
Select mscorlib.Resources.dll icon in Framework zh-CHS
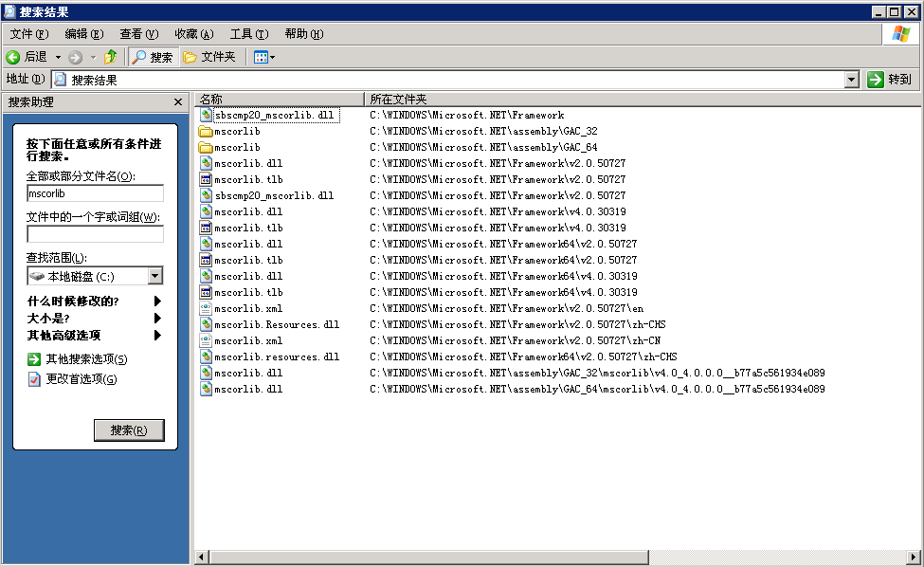point(206,324)
